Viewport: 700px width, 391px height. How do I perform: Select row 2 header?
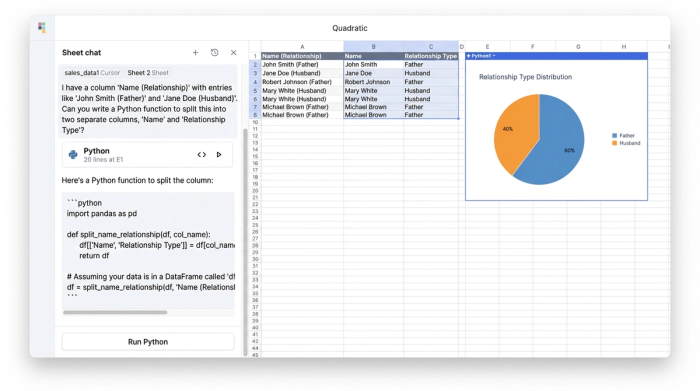click(x=255, y=65)
